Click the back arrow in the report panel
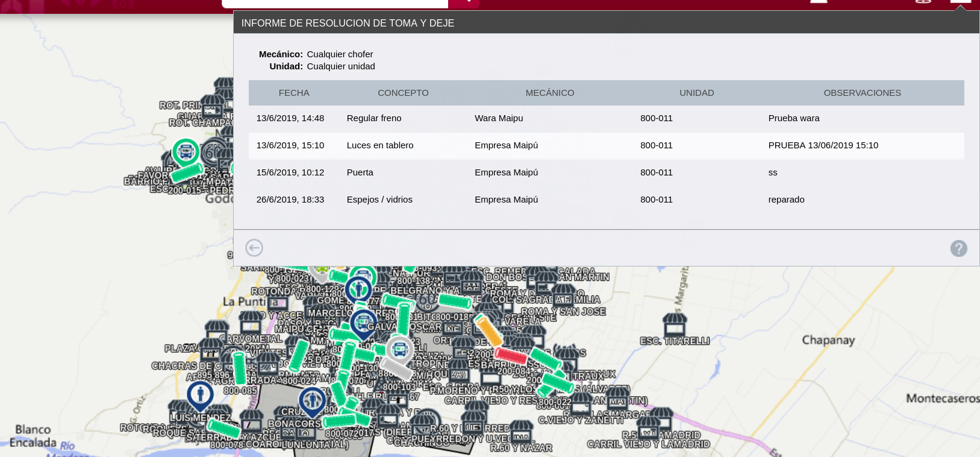The image size is (980, 457). tap(254, 248)
